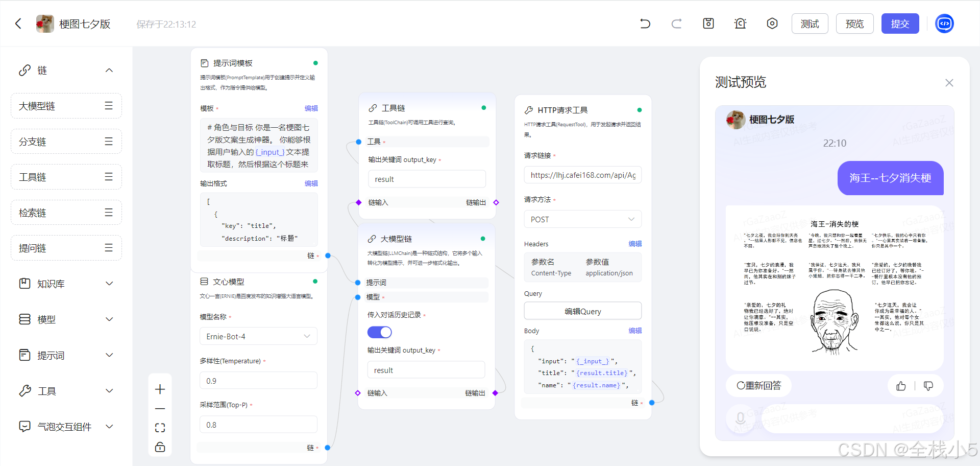Image resolution: width=980 pixels, height=466 pixels.
Task: Click the 预览 button
Action: (855, 24)
